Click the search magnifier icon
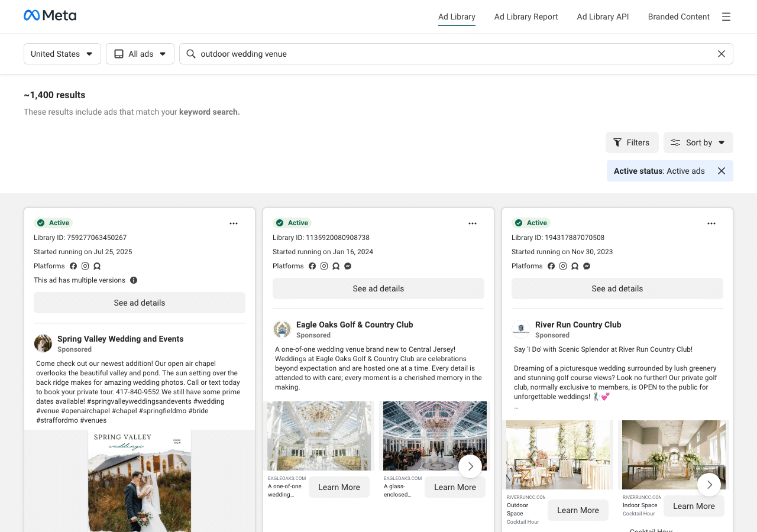 pos(191,54)
